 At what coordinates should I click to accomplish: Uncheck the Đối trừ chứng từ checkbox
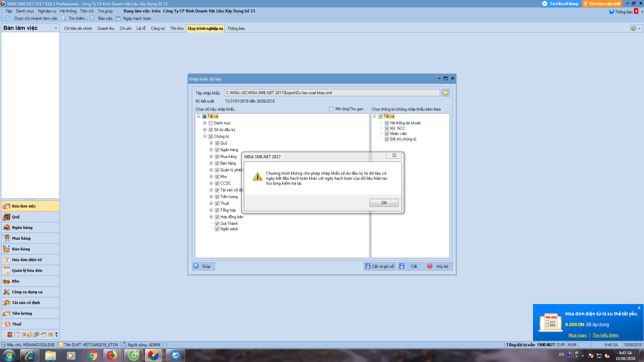pos(387,139)
